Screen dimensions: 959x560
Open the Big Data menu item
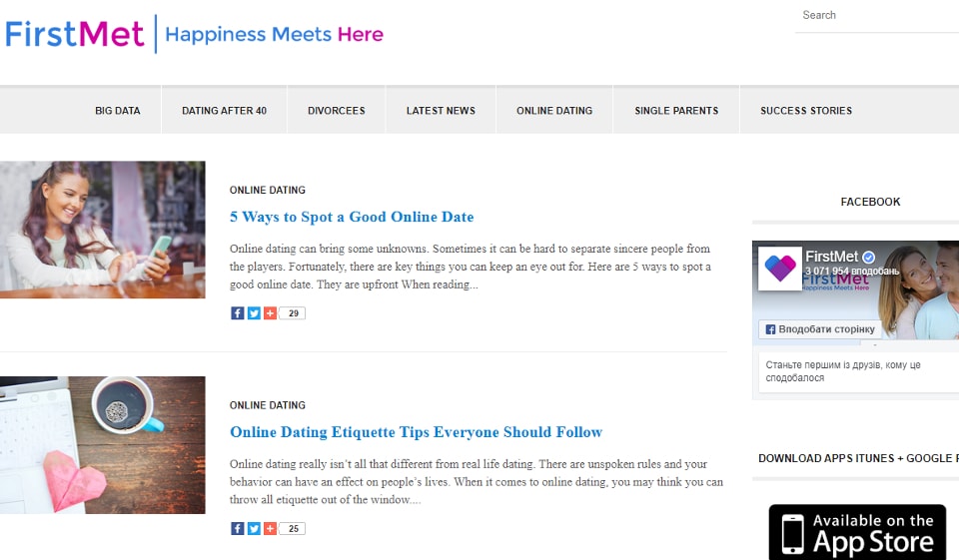click(118, 111)
